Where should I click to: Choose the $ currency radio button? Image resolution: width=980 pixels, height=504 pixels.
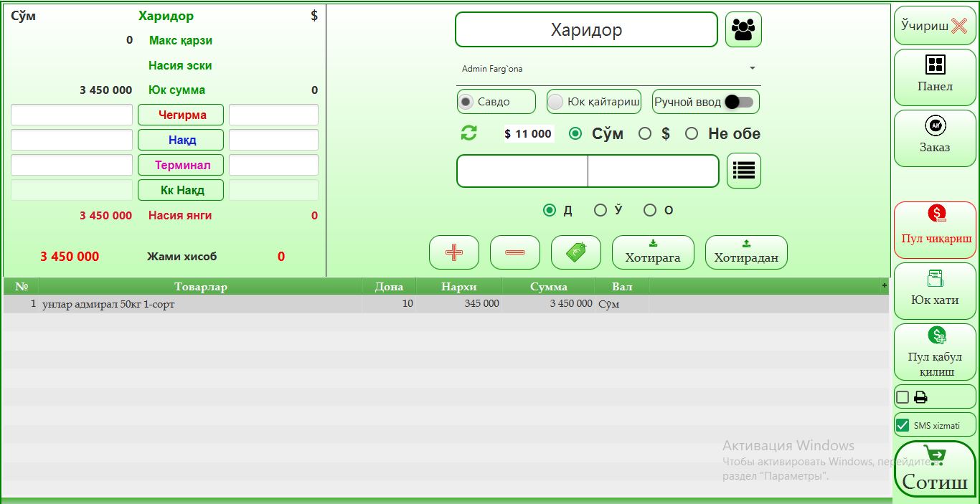pos(645,133)
